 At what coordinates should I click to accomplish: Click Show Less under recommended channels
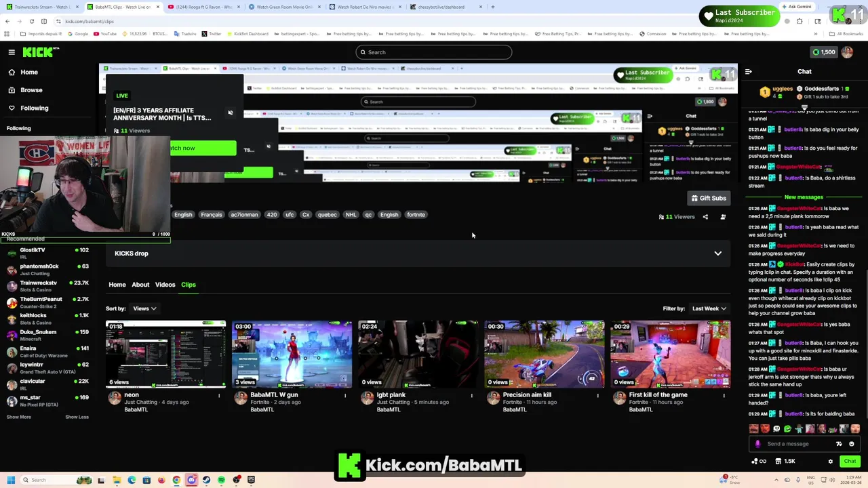tap(77, 417)
